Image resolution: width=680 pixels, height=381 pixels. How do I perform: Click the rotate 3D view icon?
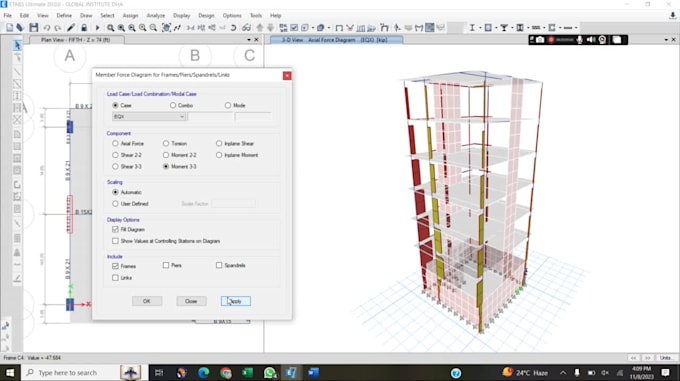233,28
